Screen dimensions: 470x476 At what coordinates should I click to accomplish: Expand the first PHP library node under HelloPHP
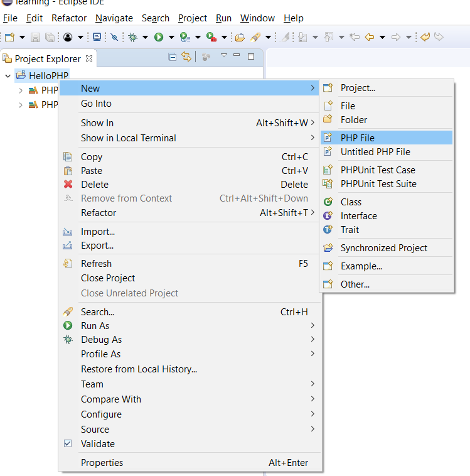point(21,90)
